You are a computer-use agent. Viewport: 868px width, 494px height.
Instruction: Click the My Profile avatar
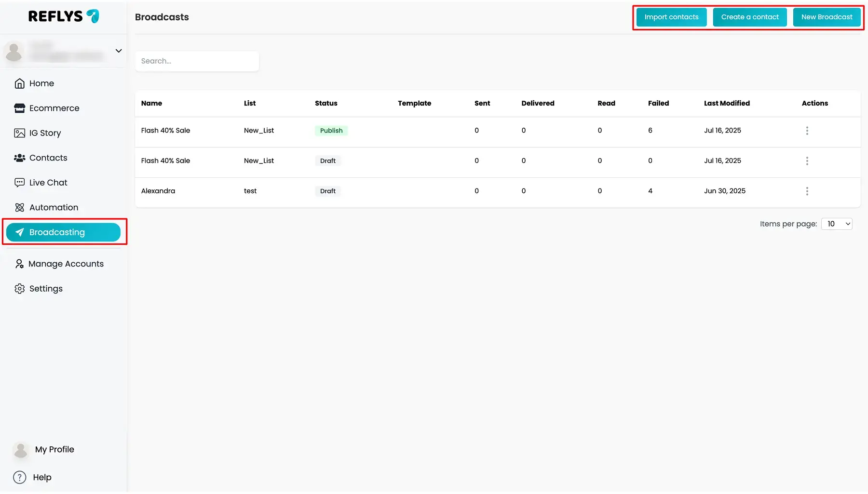coord(21,450)
